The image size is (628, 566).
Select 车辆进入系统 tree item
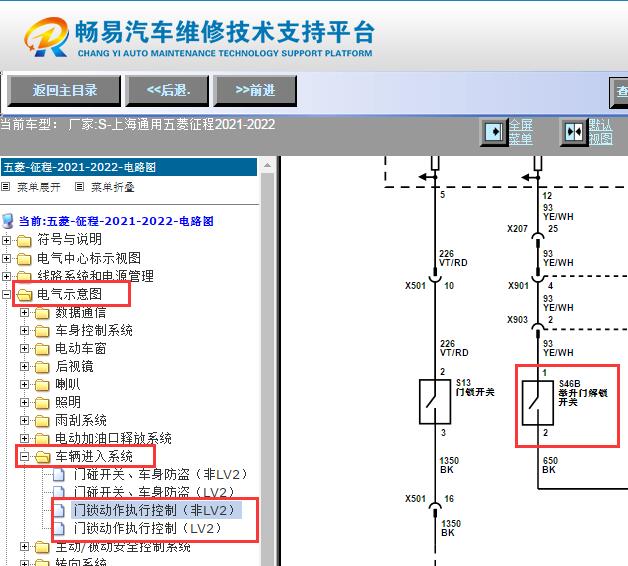94,456
